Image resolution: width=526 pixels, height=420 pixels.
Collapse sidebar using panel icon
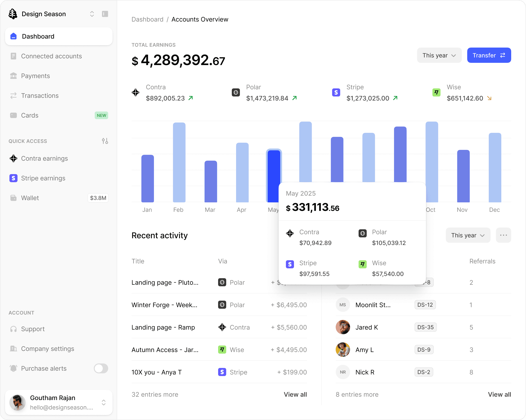tap(105, 14)
